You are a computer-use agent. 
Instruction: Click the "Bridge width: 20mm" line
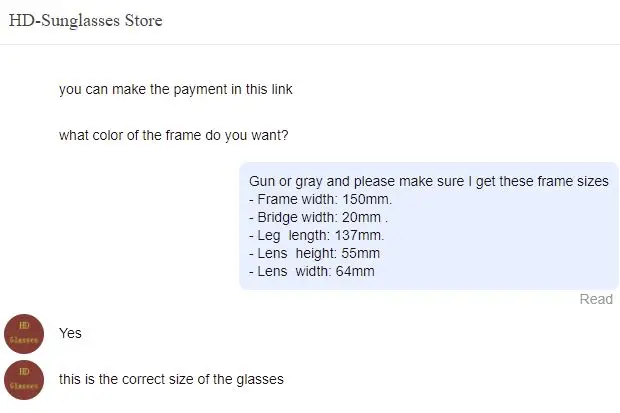tap(318, 217)
